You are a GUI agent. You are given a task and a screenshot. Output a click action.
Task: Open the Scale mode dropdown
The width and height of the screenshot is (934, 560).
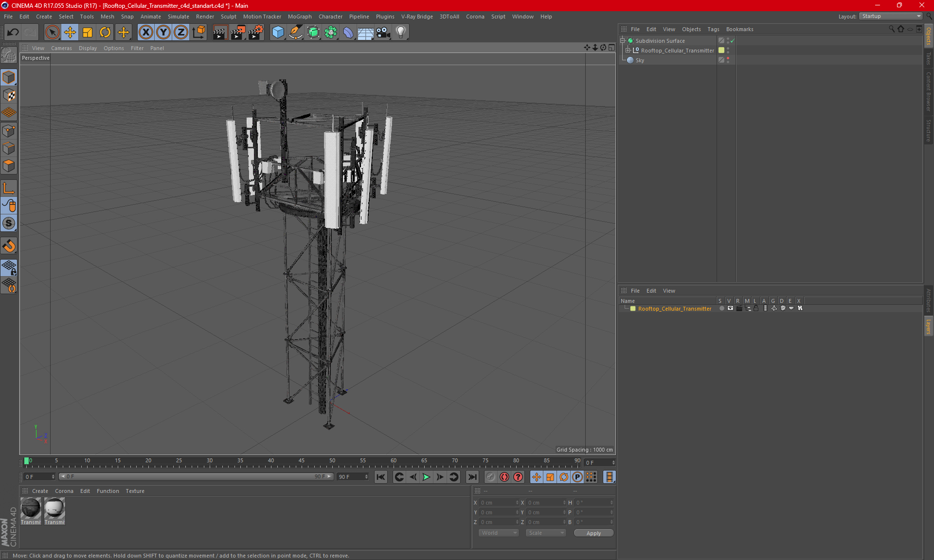546,533
